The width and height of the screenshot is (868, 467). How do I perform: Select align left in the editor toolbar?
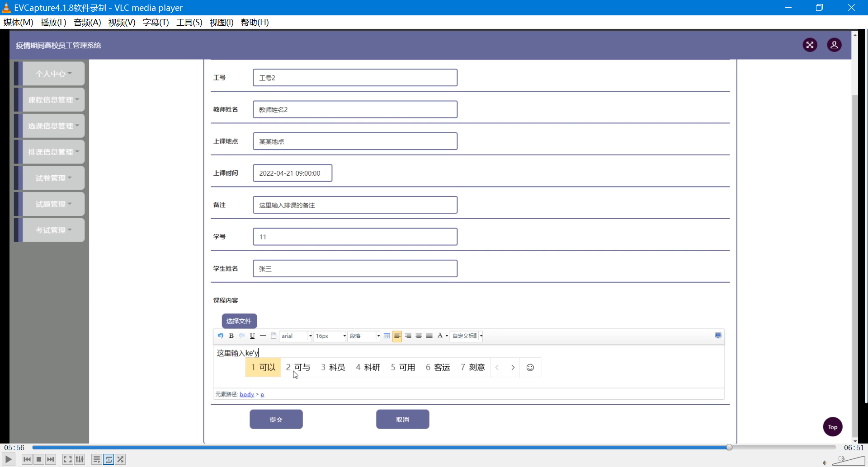click(x=397, y=336)
